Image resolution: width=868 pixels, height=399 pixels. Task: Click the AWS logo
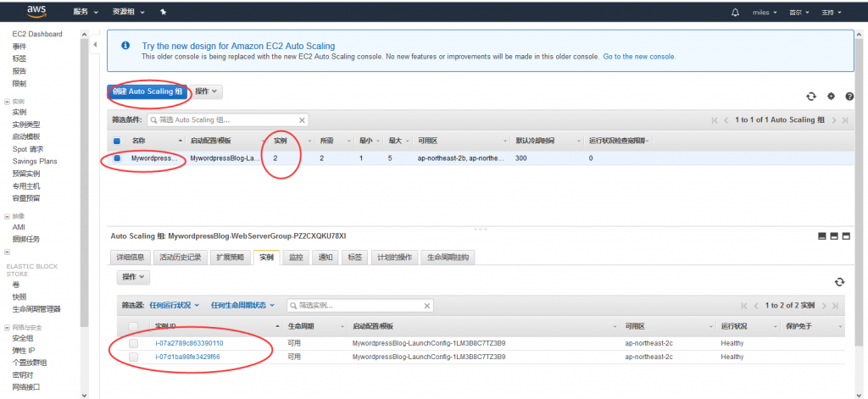click(36, 12)
